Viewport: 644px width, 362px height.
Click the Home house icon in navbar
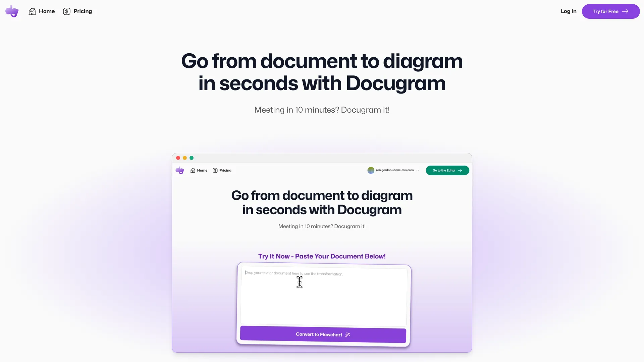[x=32, y=11]
